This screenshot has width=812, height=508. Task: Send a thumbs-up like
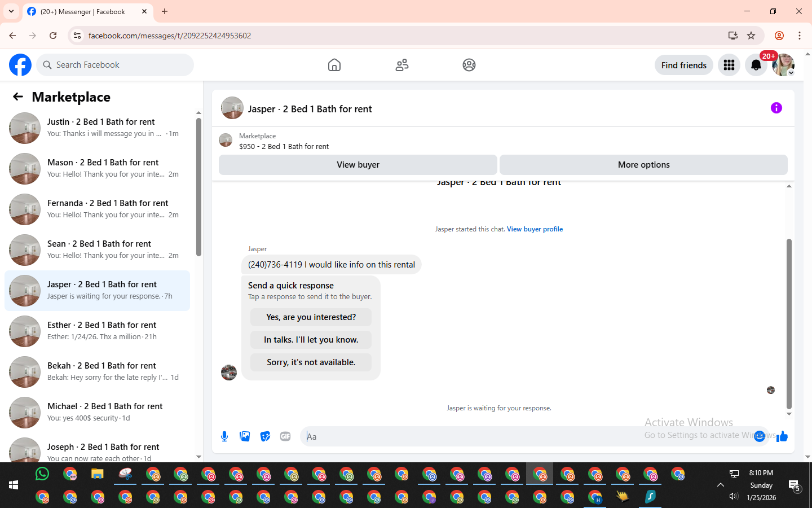coord(782,436)
